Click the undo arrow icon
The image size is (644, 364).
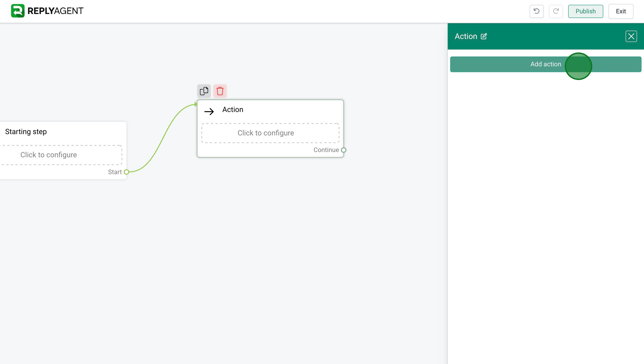[x=536, y=11]
